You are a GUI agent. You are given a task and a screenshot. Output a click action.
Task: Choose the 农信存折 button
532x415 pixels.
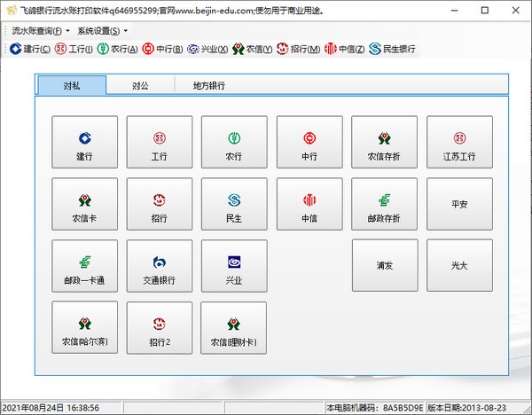click(384, 142)
